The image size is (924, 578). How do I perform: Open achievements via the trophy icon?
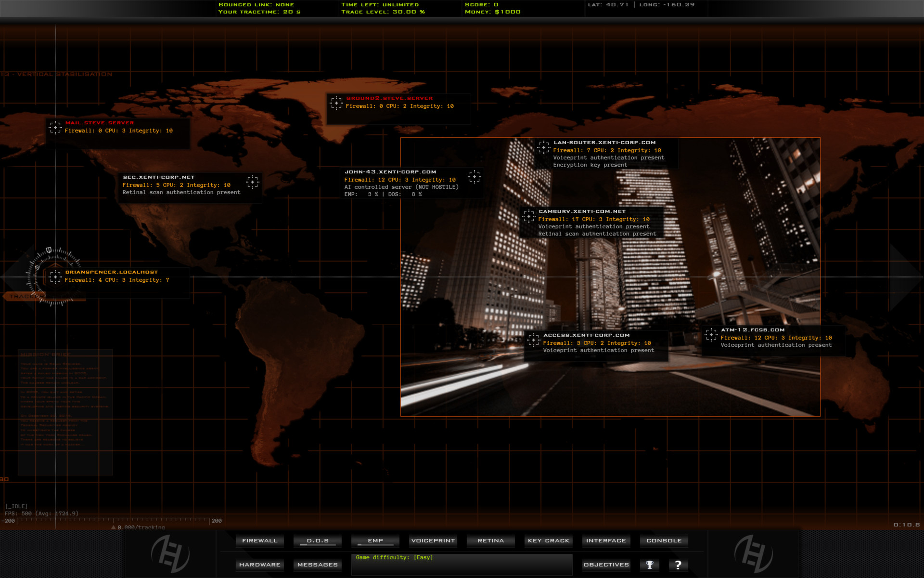650,565
